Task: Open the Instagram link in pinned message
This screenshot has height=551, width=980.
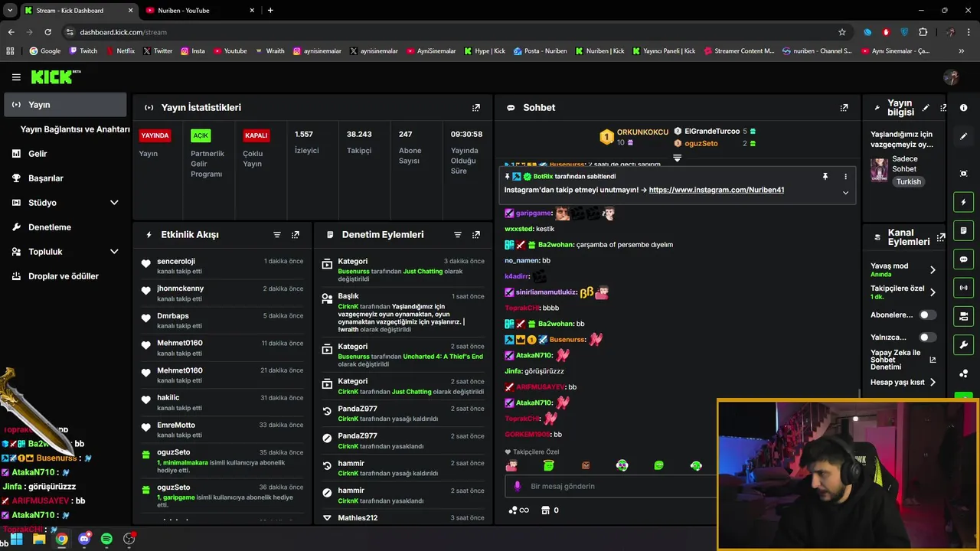Action: tap(716, 190)
